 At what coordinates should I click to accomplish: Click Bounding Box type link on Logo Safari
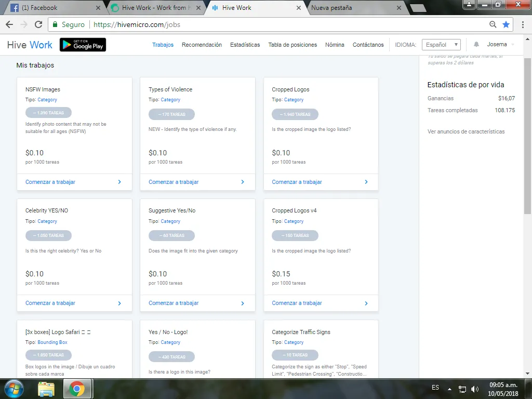(x=52, y=342)
